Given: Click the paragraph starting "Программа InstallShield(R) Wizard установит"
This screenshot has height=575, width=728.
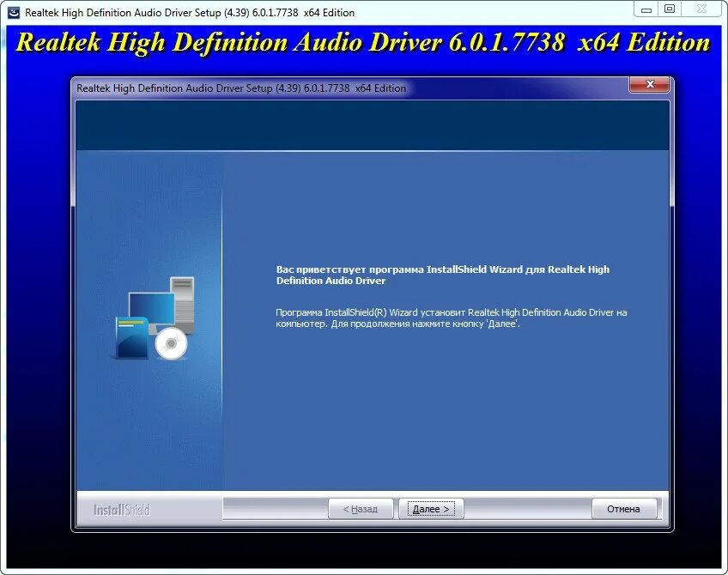Looking at the screenshot, I should click(x=452, y=318).
